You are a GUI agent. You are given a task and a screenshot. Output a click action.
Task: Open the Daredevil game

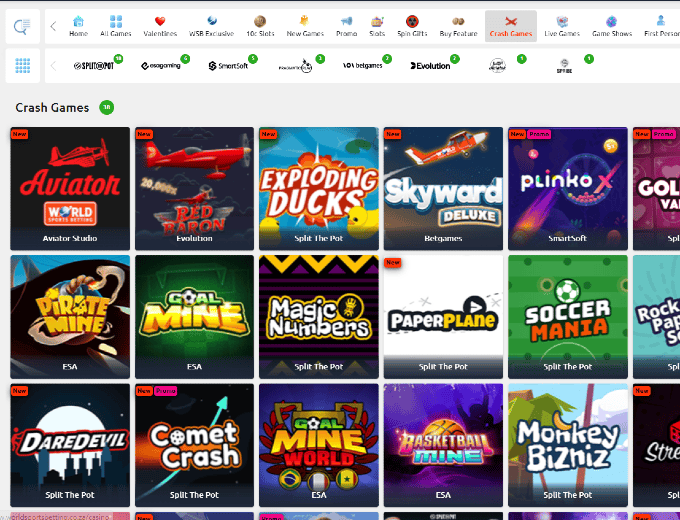[x=70, y=445]
